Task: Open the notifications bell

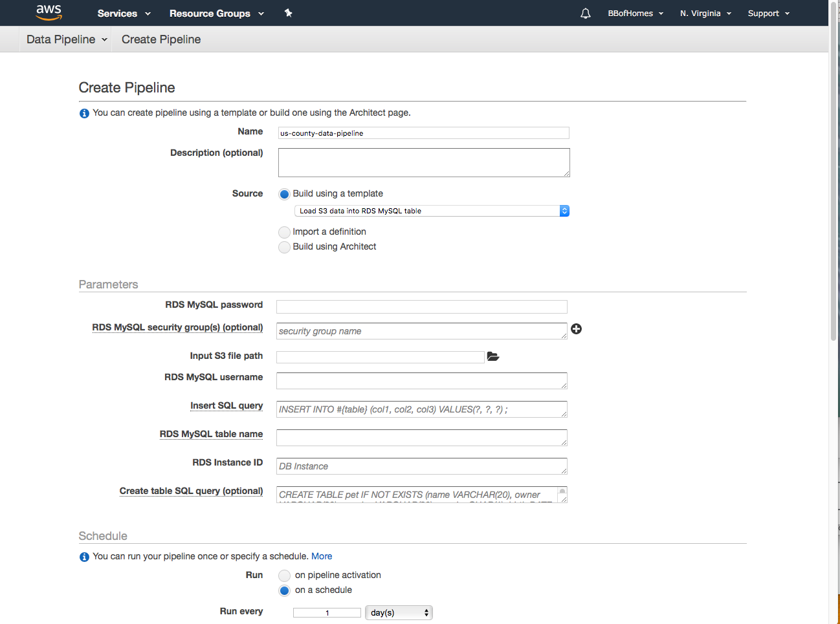Action: coord(585,13)
